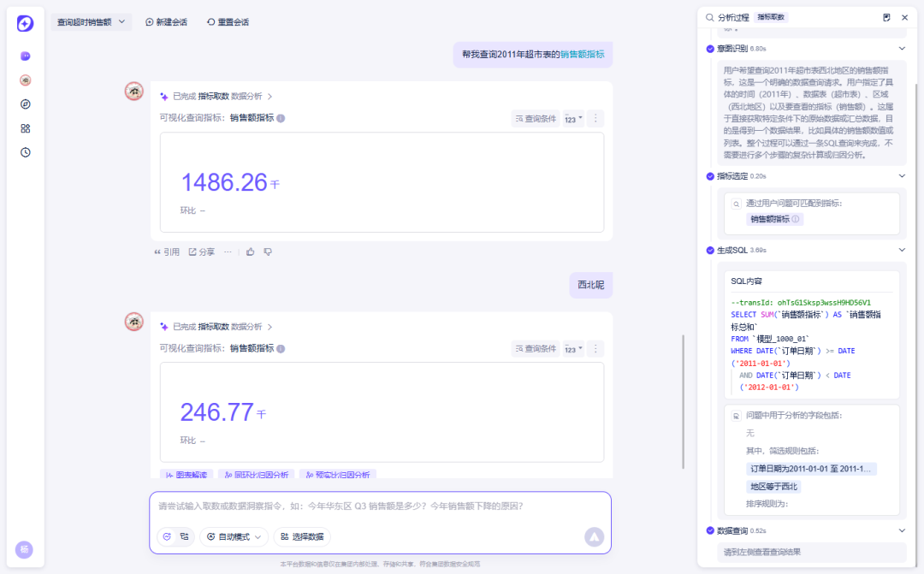Click 新建会话 to start new chat
924x574 pixels.
pos(166,21)
